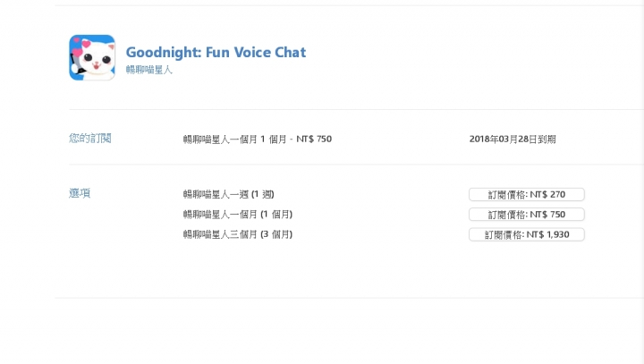Click the (3 個月) duration text
The image size is (644, 364).
point(276,234)
